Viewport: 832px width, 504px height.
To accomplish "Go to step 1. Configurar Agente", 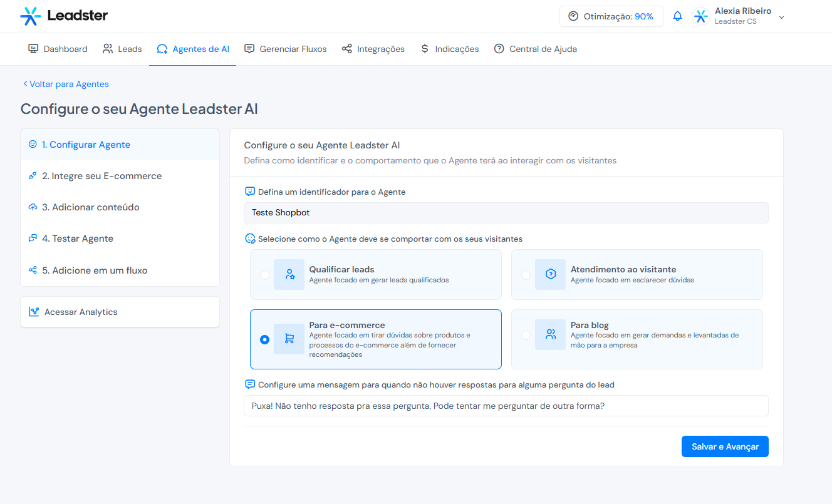I will coord(120,145).
